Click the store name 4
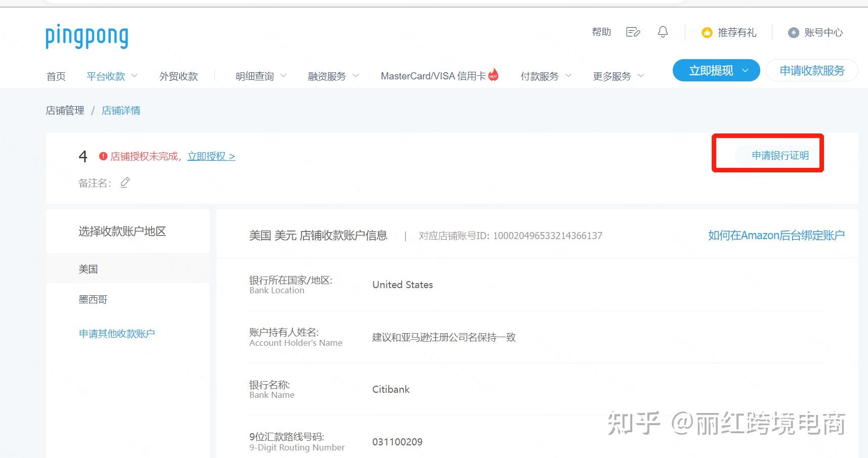Viewport: 868px width, 458px height. pyautogui.click(x=83, y=157)
